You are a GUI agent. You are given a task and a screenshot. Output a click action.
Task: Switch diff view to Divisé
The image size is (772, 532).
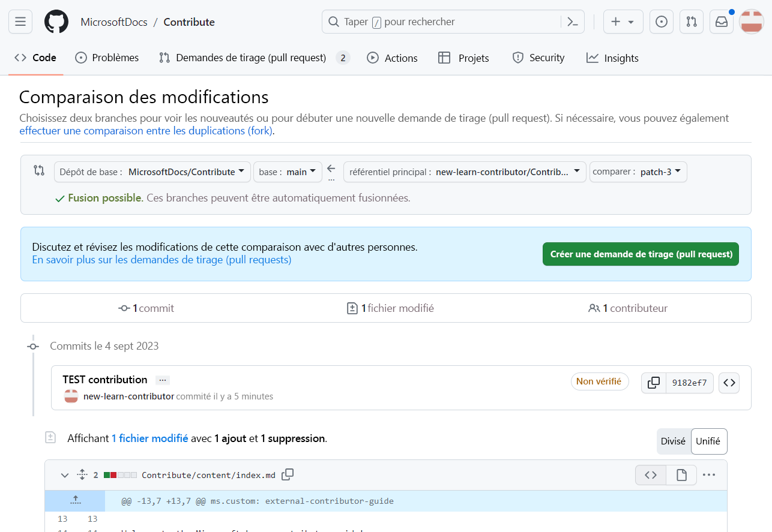tap(674, 441)
